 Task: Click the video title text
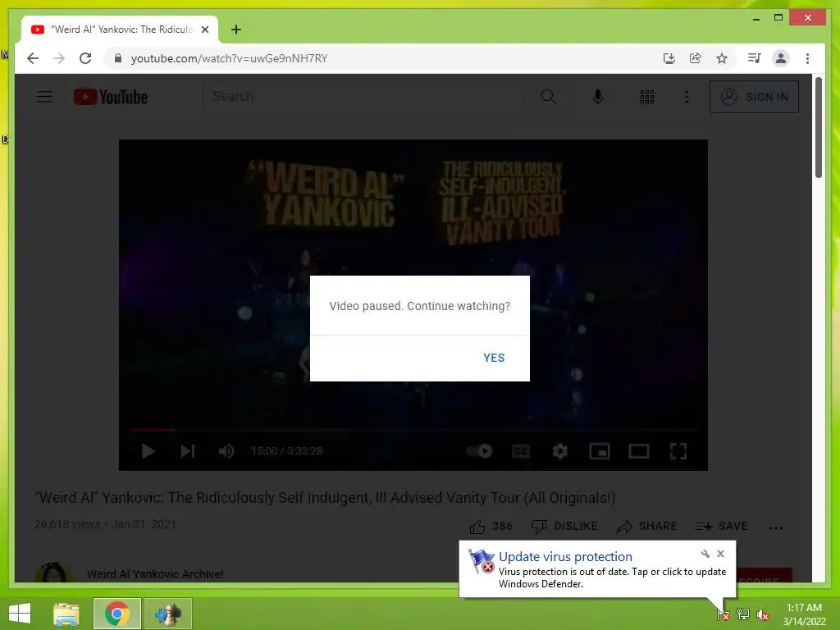pyautogui.click(x=325, y=498)
